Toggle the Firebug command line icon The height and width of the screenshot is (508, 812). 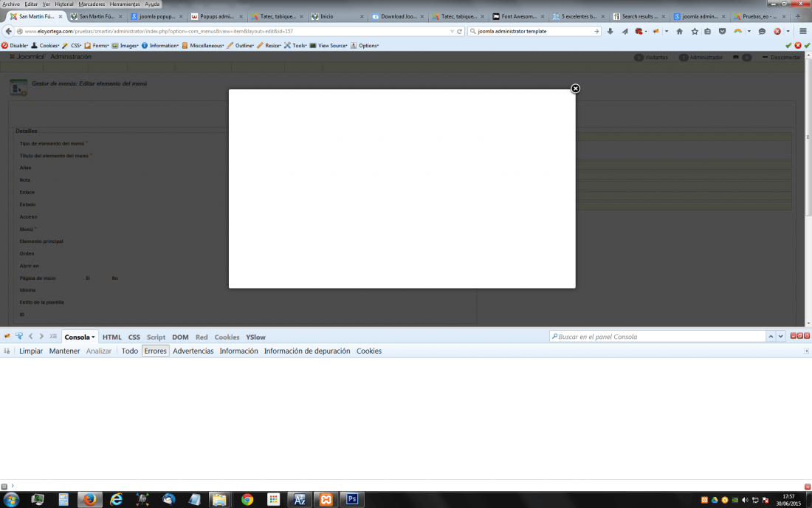(53, 337)
